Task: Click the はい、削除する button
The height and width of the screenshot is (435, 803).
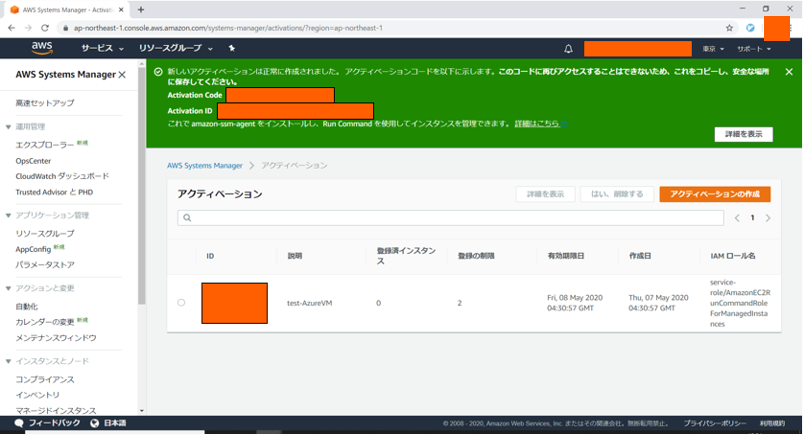Action: (617, 194)
